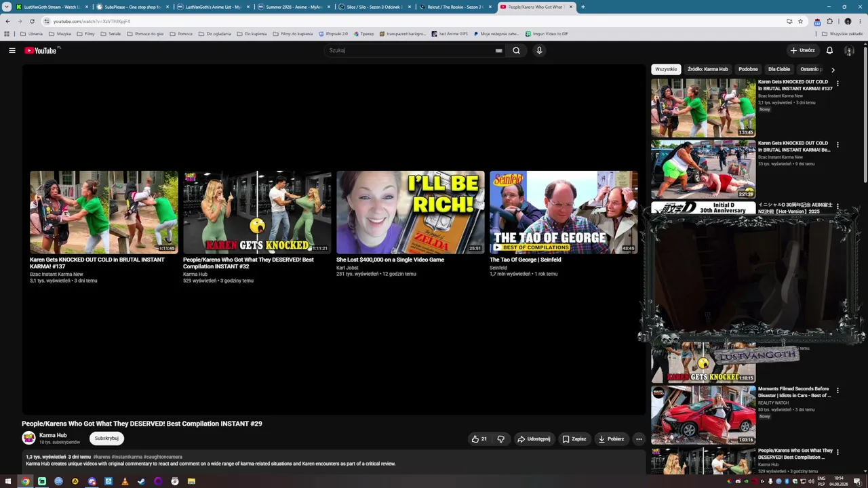Like the video with thumbs up
This screenshot has width=868, height=488.
point(479,439)
